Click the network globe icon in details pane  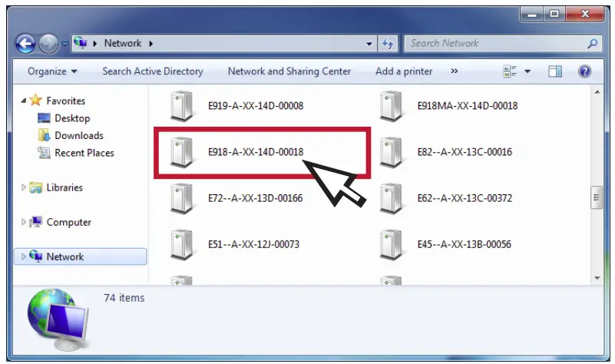pos(58,319)
